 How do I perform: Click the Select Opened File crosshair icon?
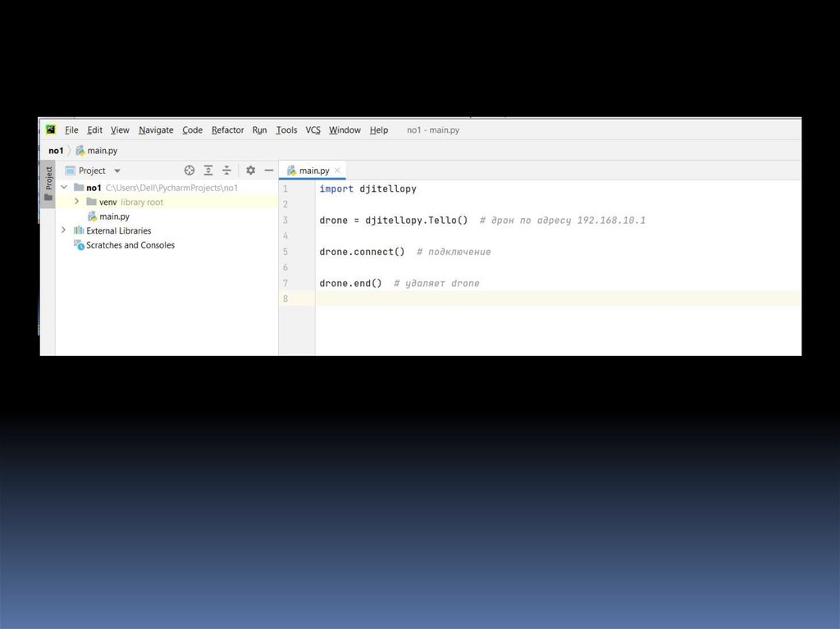(x=189, y=171)
